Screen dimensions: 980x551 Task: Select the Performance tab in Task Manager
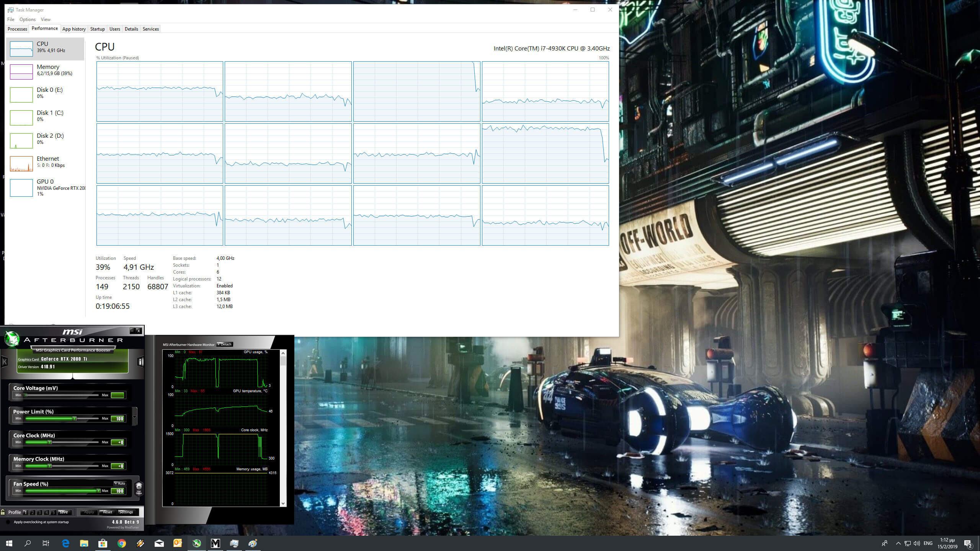pyautogui.click(x=44, y=28)
